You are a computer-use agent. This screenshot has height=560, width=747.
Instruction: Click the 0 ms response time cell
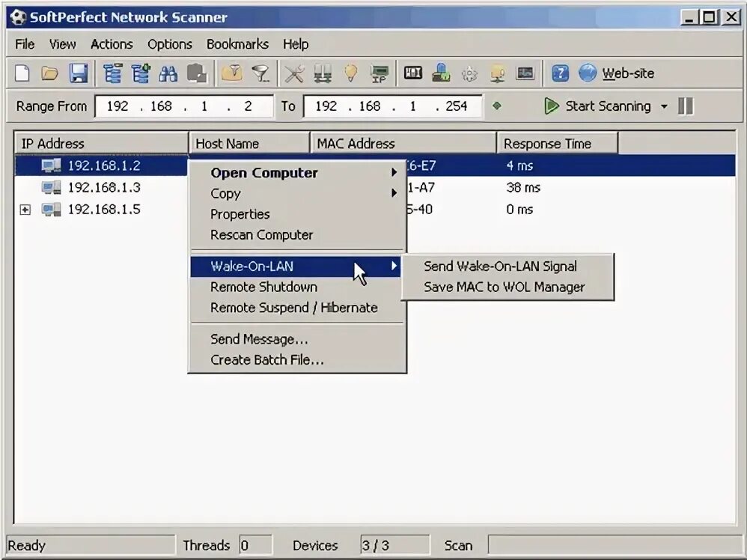click(x=519, y=209)
